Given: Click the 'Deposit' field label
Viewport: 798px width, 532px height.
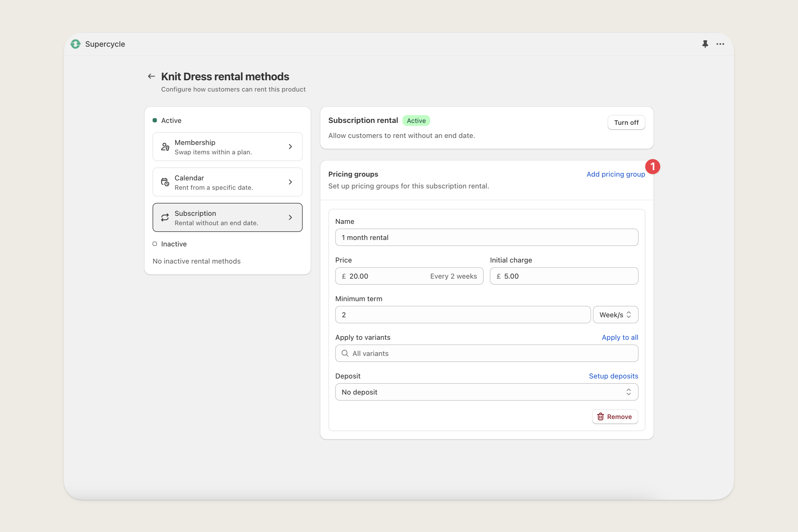Looking at the screenshot, I should coord(348,376).
